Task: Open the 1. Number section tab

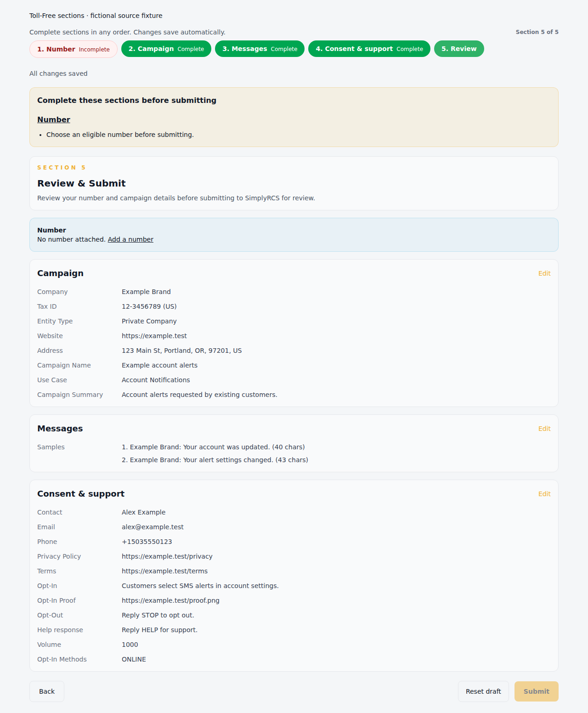Action: tap(73, 49)
